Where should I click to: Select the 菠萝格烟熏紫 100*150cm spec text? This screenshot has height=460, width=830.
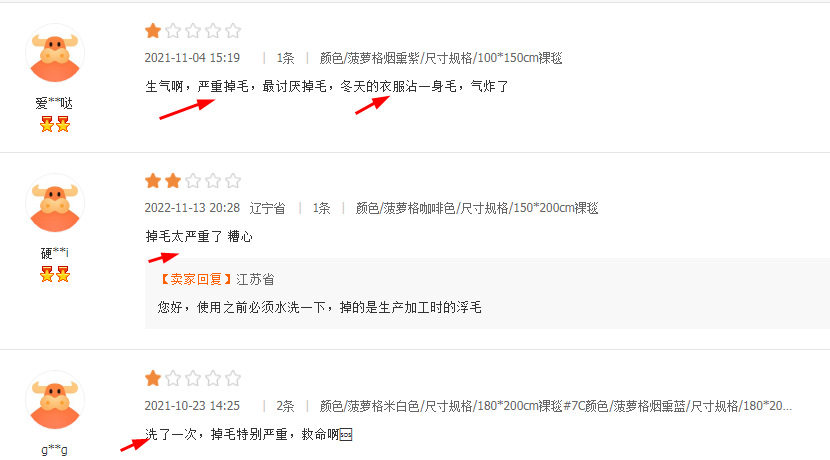pos(441,58)
